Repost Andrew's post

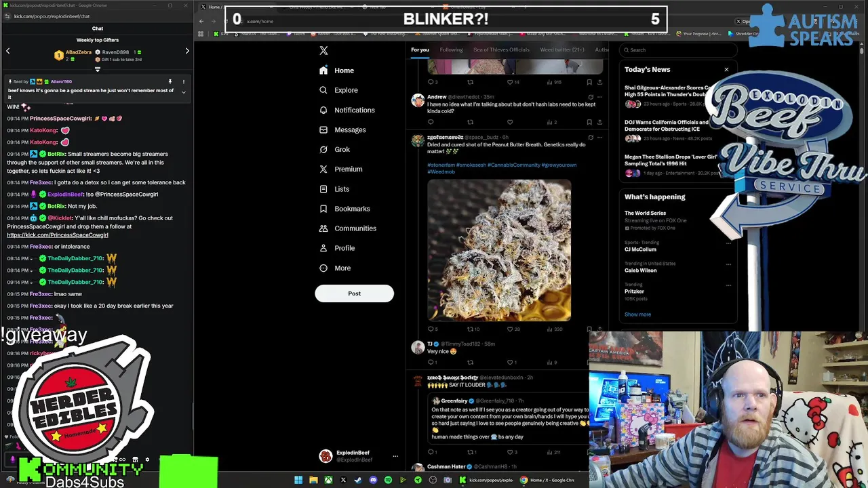(470, 122)
